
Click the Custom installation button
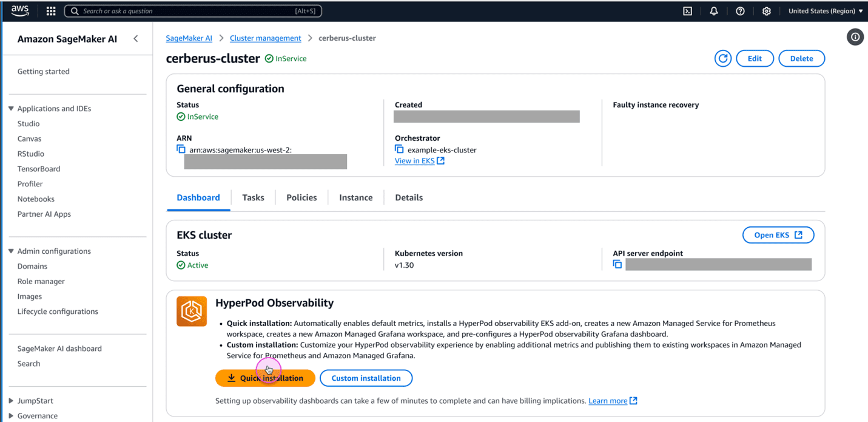click(x=366, y=378)
